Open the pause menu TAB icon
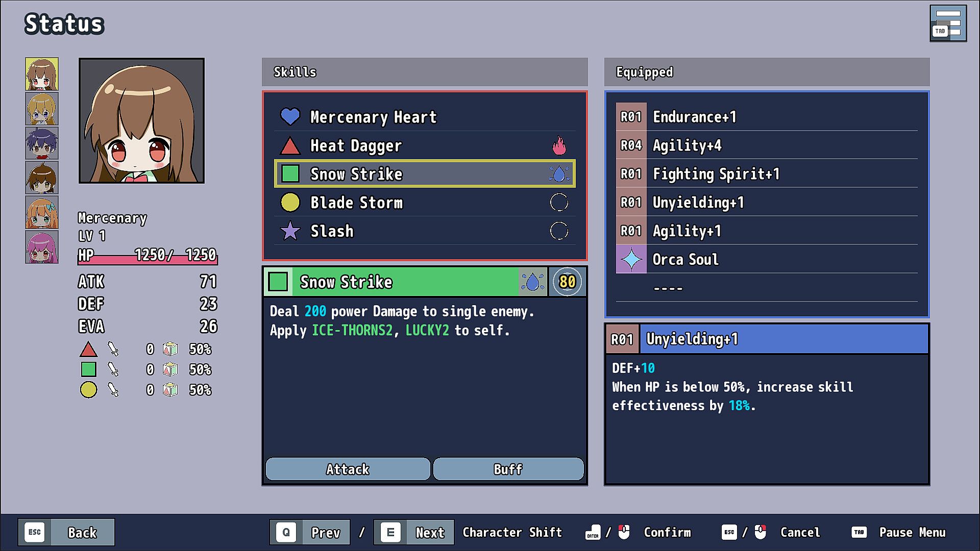 point(948,23)
